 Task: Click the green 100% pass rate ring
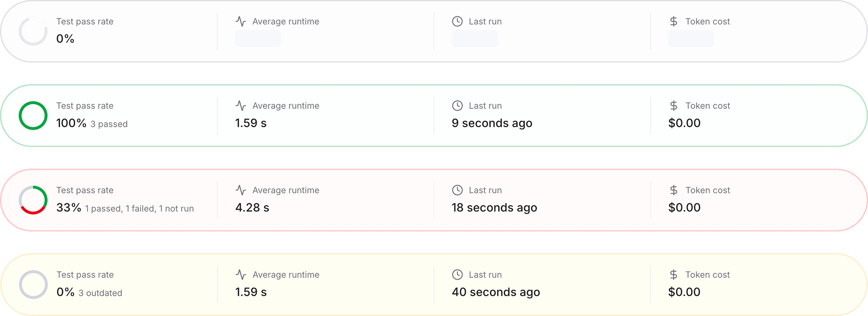(33, 115)
